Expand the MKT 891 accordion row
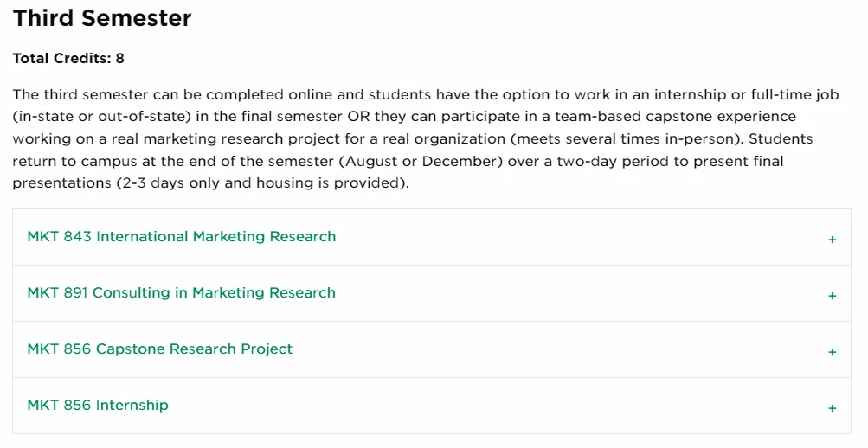Image resolution: width=868 pixels, height=448 pixels. [519, 293]
